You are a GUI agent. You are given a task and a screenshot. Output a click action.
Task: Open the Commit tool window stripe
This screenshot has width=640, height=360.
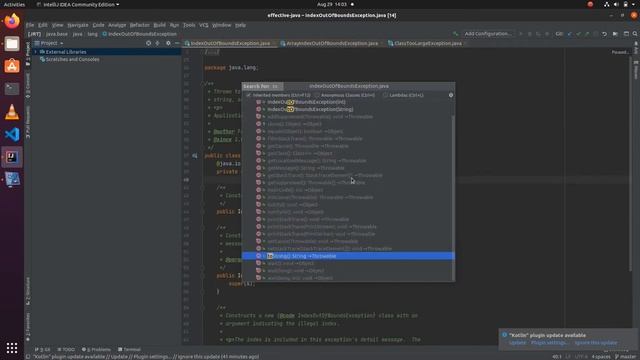tap(28, 86)
